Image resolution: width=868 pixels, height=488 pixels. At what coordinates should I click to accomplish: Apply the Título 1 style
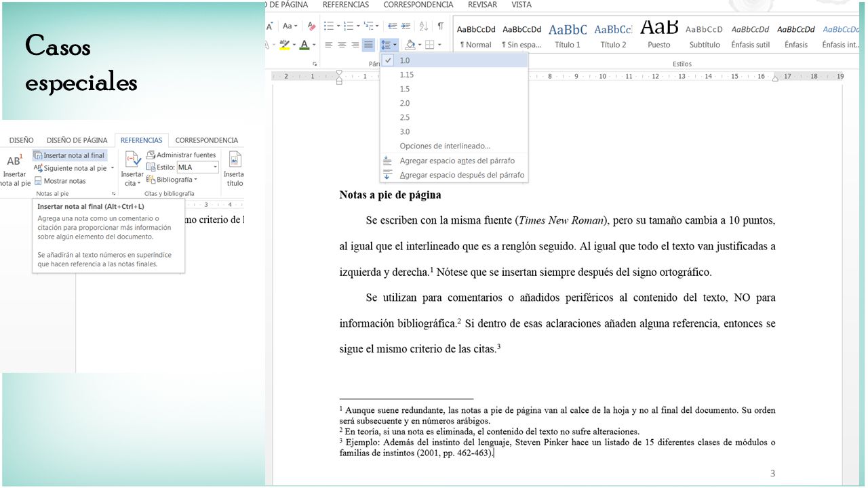[568, 36]
